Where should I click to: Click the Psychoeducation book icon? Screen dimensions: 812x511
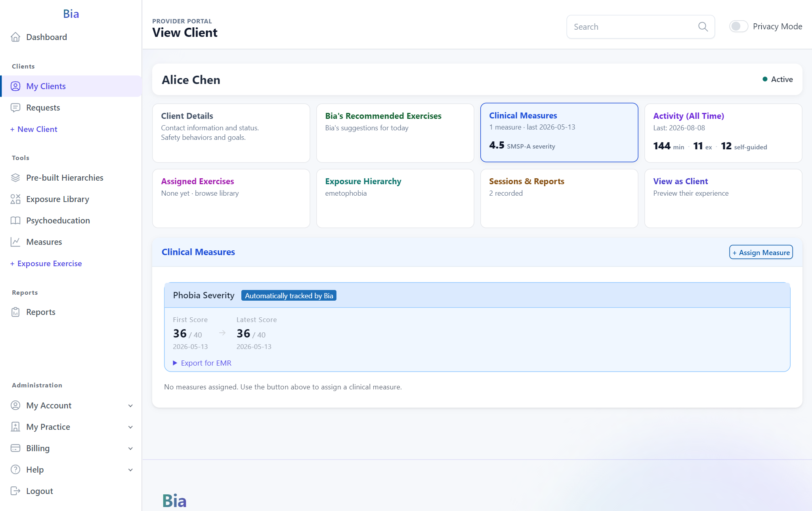[15, 221]
